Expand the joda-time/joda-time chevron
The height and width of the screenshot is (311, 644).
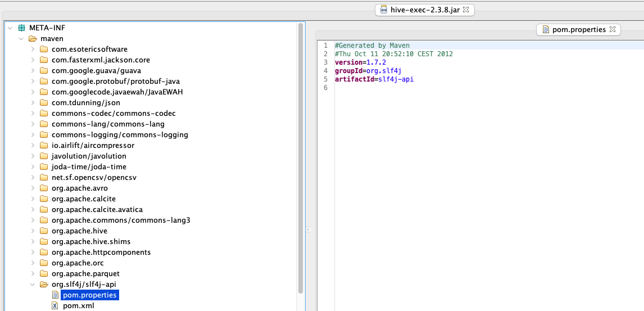(33, 167)
